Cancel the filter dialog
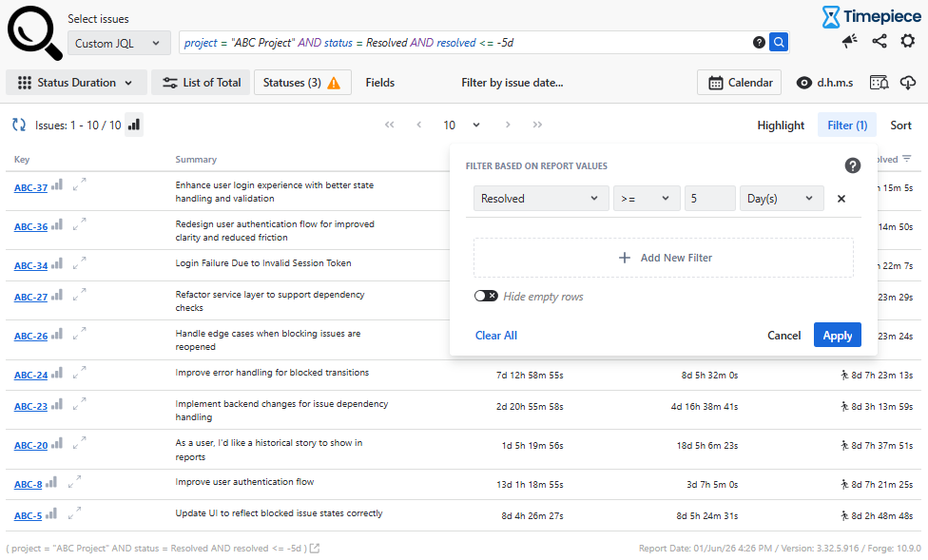The width and height of the screenshot is (928, 560). (783, 335)
